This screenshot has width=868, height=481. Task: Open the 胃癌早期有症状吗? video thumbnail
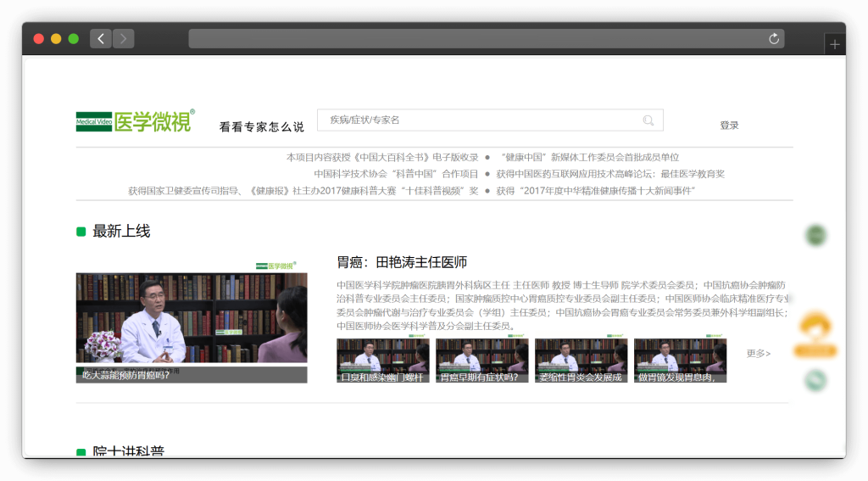point(481,361)
